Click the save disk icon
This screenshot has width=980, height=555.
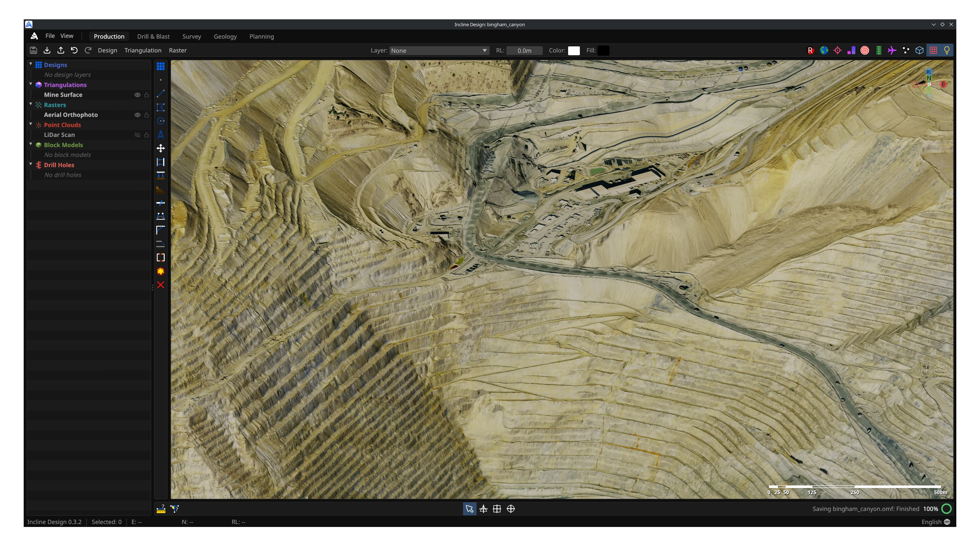pos(33,50)
